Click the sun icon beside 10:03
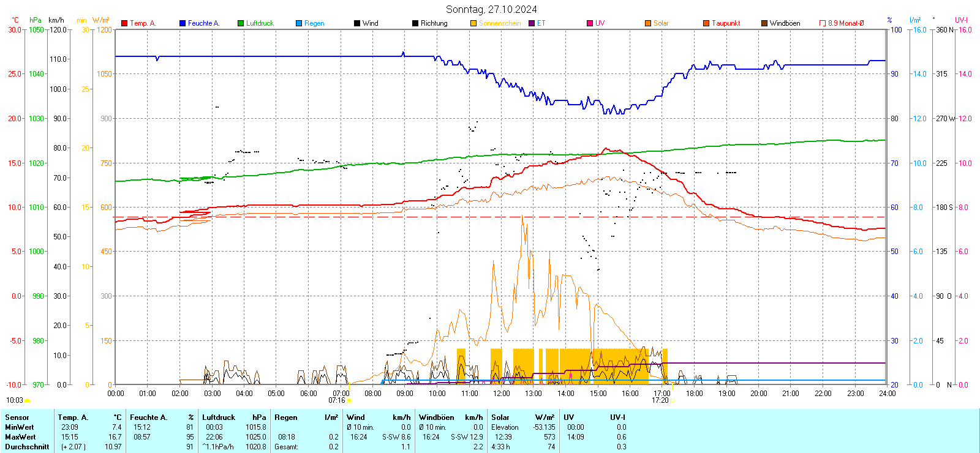The height and width of the screenshot is (453, 980). click(x=28, y=401)
